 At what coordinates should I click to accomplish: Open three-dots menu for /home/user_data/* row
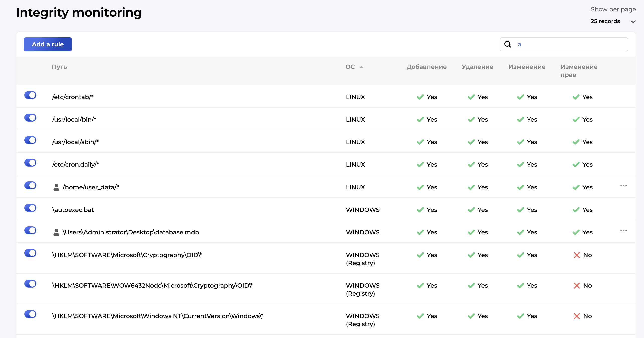[x=623, y=185]
